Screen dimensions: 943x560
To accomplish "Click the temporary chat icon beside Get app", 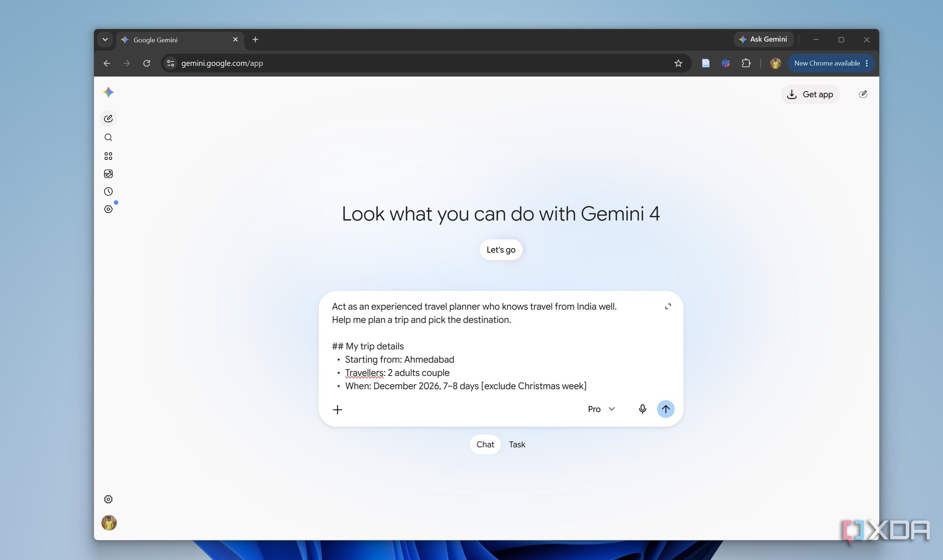I will (x=863, y=94).
